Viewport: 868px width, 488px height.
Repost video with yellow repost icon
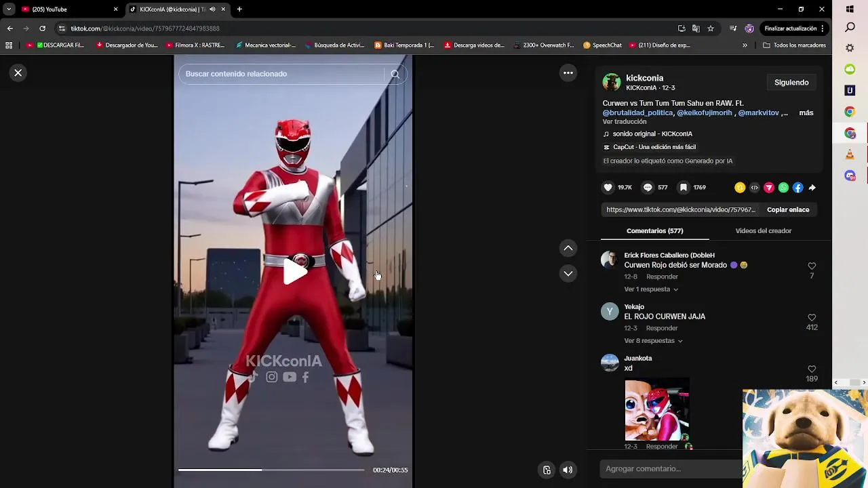coord(740,188)
